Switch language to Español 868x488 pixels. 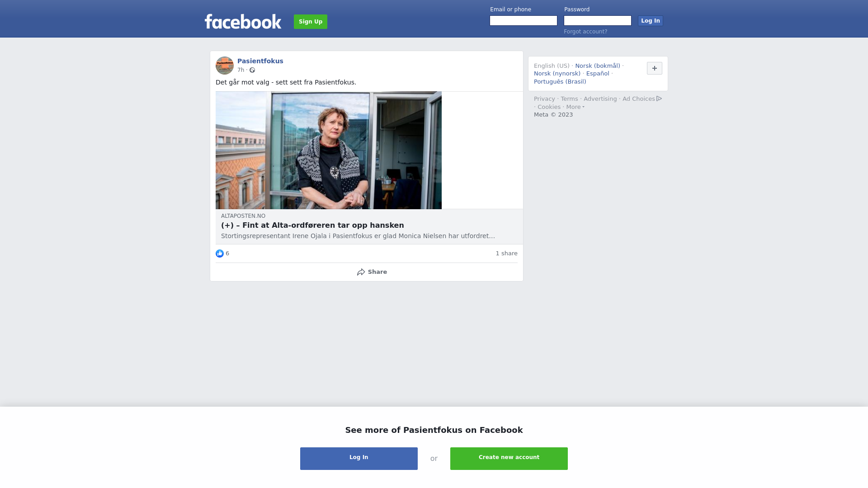(598, 74)
